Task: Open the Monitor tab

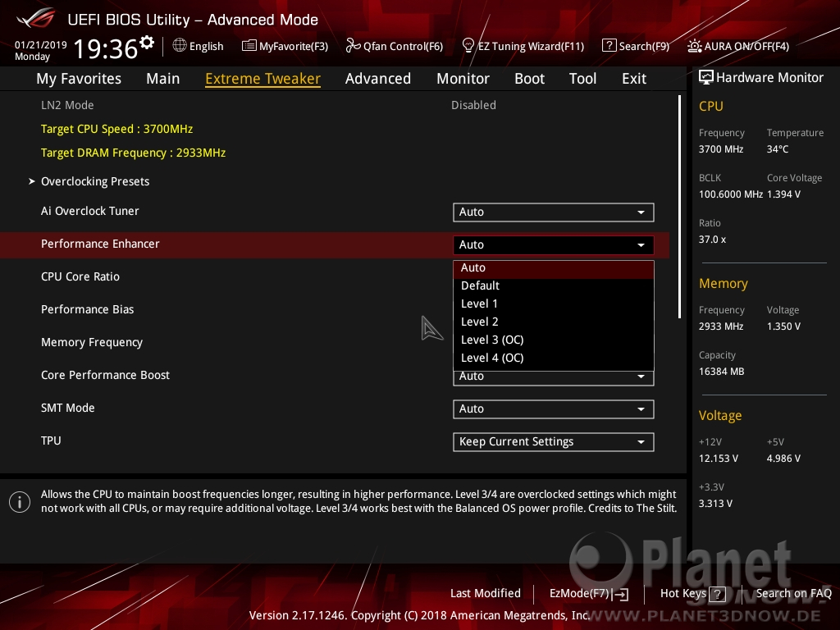Action: tap(463, 79)
